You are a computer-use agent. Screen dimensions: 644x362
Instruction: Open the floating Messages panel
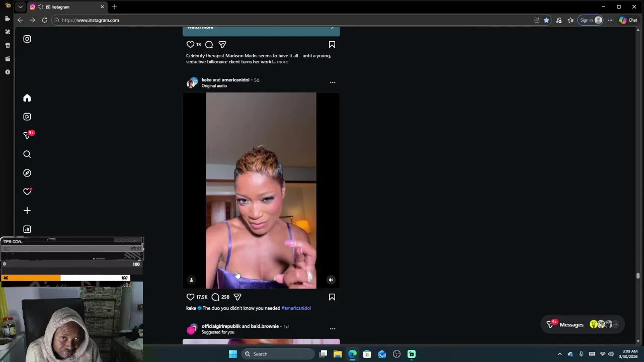[583, 325]
